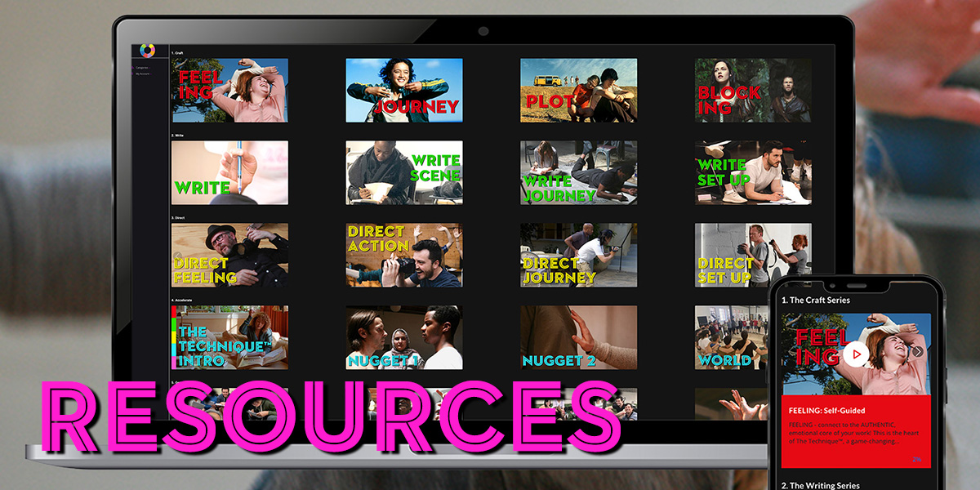Select the WRITE SCENE thumbnail
This screenshot has height=490, width=980.
click(x=404, y=172)
